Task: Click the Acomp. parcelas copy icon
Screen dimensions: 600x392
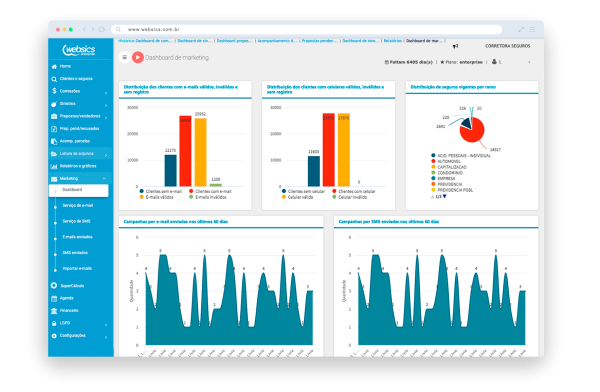Action: pos(54,141)
